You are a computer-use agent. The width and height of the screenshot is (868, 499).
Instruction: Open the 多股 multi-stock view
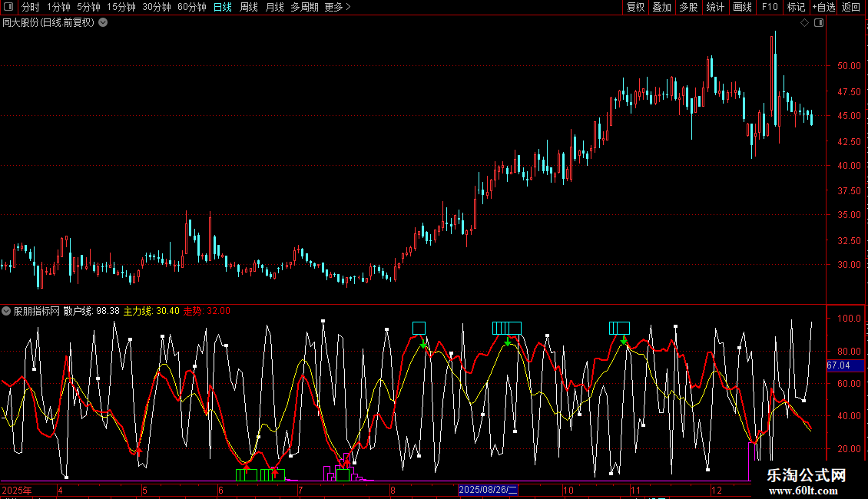(689, 7)
